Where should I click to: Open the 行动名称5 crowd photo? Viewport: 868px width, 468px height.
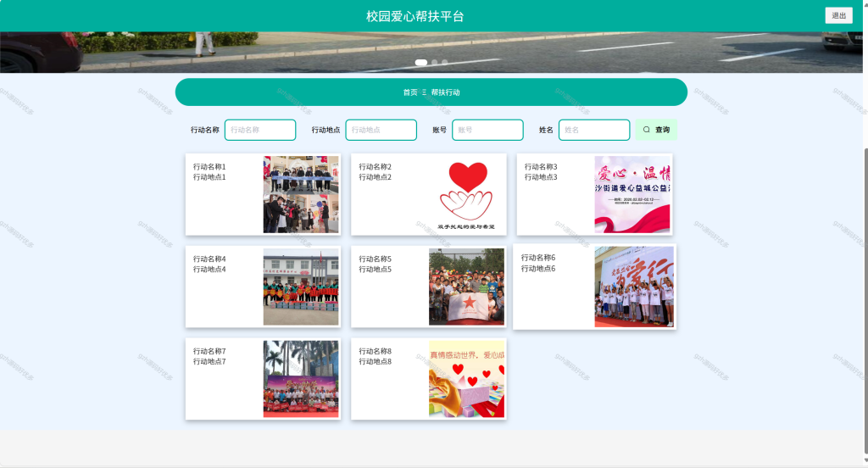(x=467, y=287)
